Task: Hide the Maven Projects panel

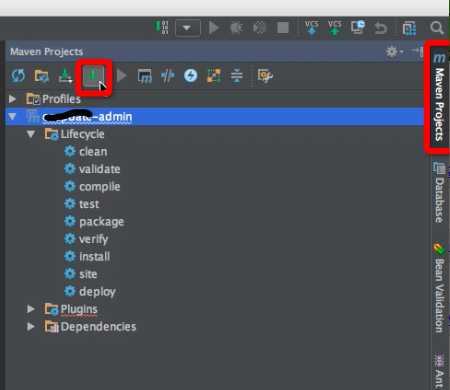Action: (x=417, y=52)
